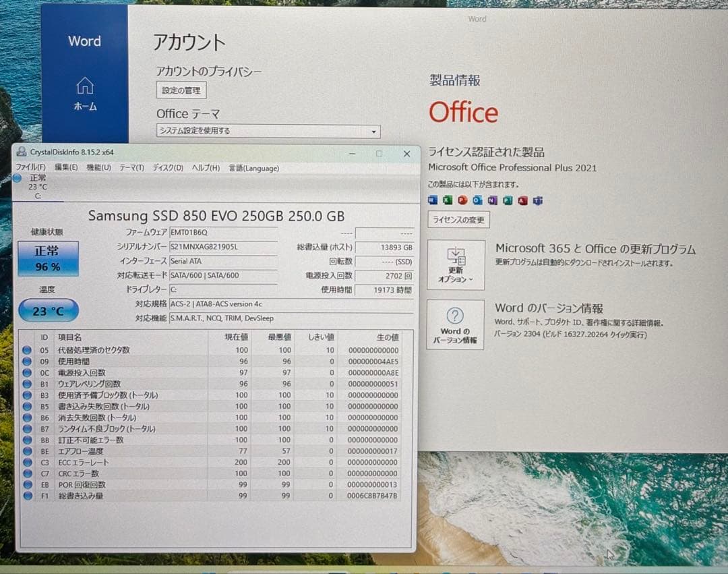Select the Excel icon in the included apps row
The width and height of the screenshot is (728, 574).
click(x=447, y=200)
